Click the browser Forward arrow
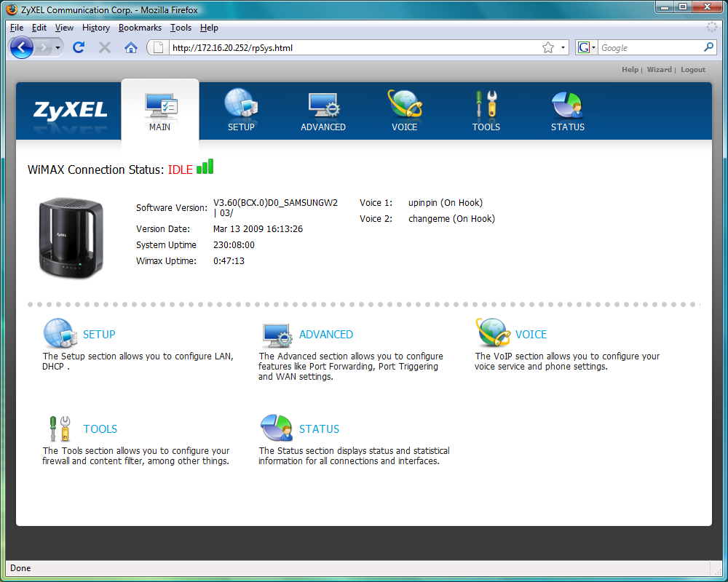The width and height of the screenshot is (728, 582). click(43, 47)
